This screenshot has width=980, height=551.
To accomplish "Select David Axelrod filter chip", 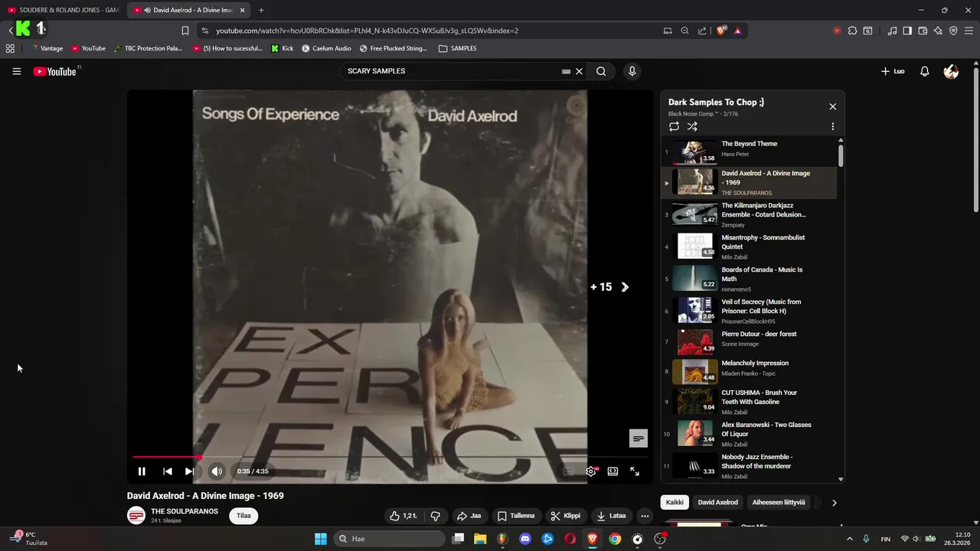I will pyautogui.click(x=717, y=503).
